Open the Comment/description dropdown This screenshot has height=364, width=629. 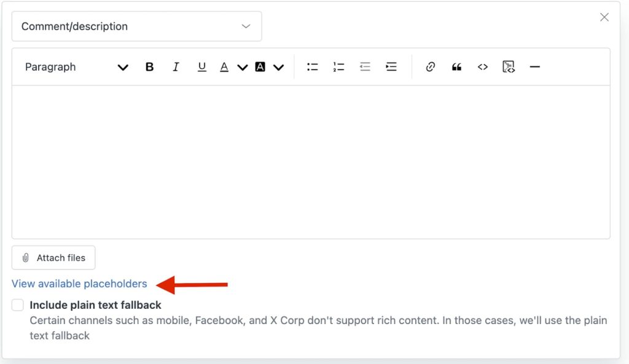[x=137, y=26]
